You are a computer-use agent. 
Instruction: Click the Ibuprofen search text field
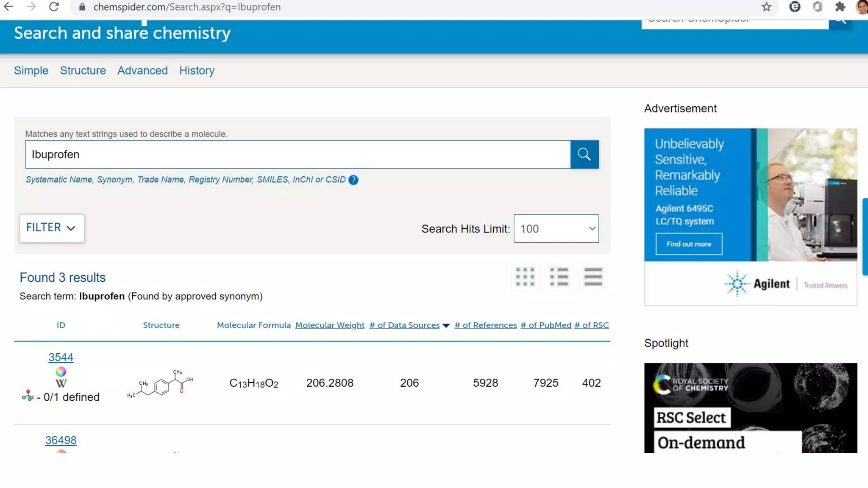pyautogui.click(x=298, y=155)
